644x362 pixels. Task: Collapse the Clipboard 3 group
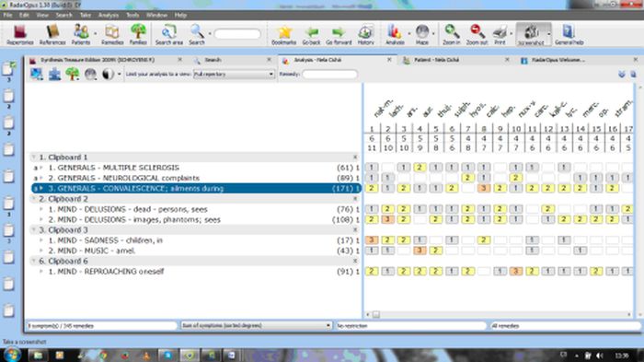[34, 230]
